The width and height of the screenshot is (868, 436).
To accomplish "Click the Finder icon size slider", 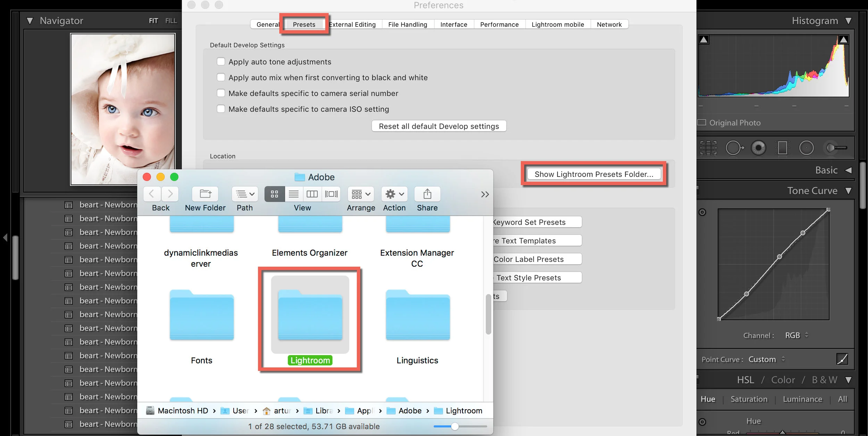I will [x=454, y=426].
